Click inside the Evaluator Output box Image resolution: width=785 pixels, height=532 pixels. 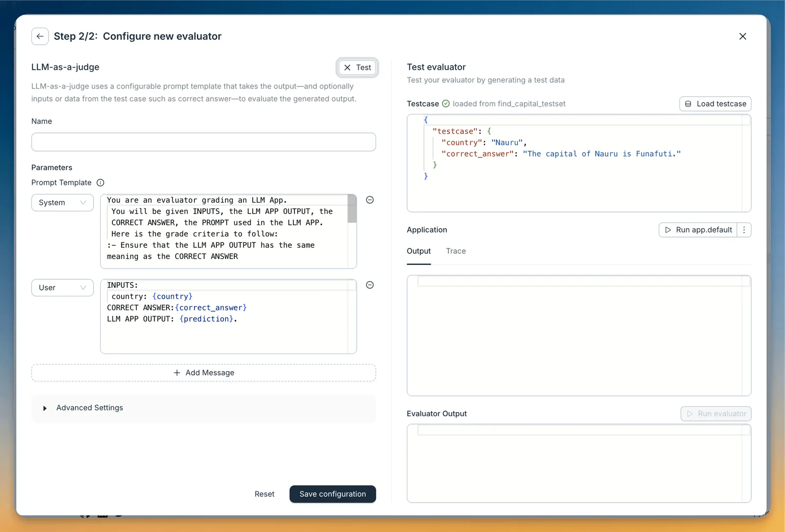tap(579, 463)
